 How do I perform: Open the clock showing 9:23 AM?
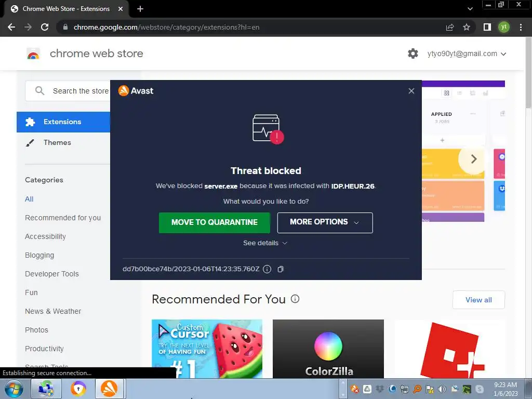click(506, 389)
